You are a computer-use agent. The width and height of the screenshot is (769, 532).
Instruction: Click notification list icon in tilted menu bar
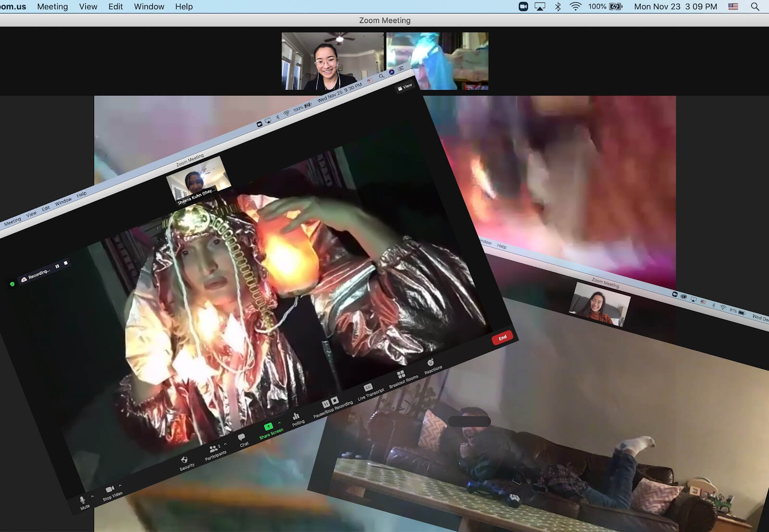[x=401, y=69]
